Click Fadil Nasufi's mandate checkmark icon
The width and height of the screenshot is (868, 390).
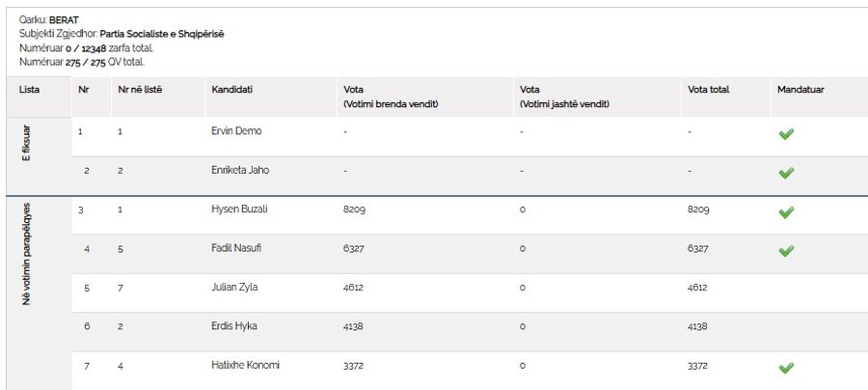pyautogui.click(x=786, y=251)
